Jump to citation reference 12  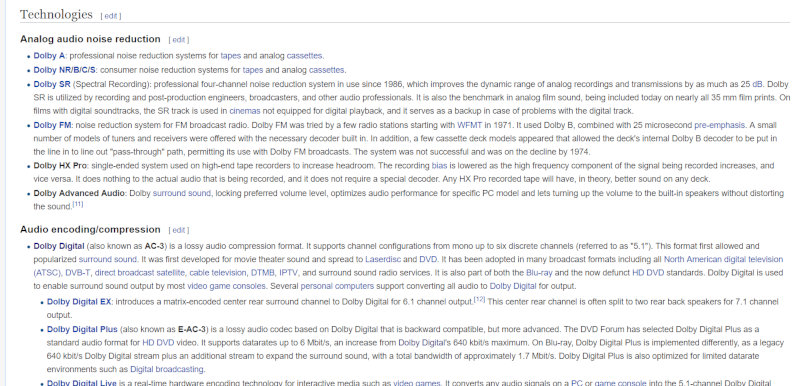(479, 300)
